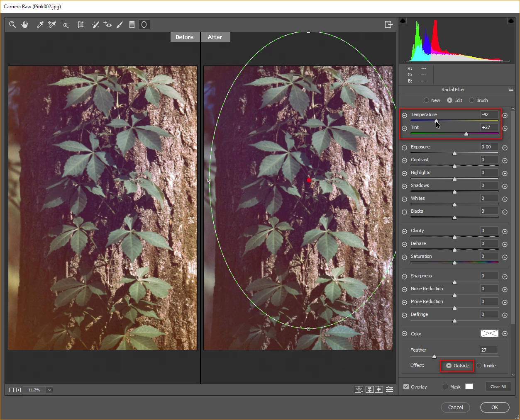
Task: Click the Feather value field
Action: tap(488, 350)
